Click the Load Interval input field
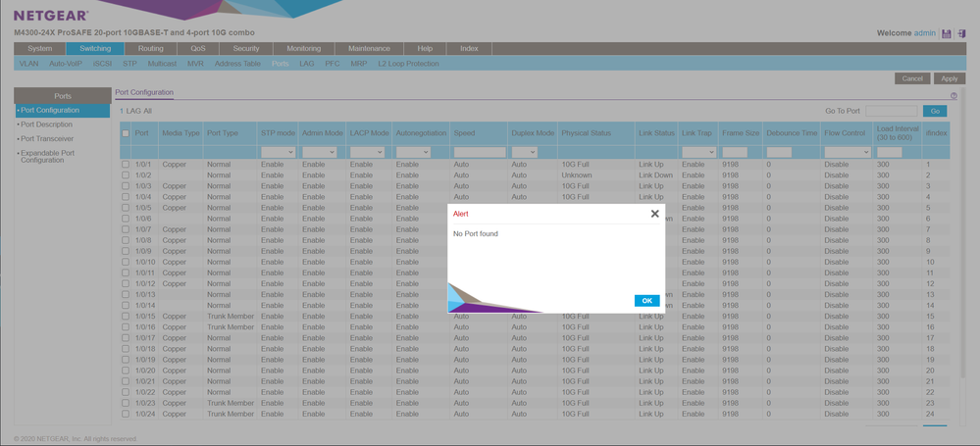Image resolution: width=980 pixels, height=446 pixels. point(890,152)
